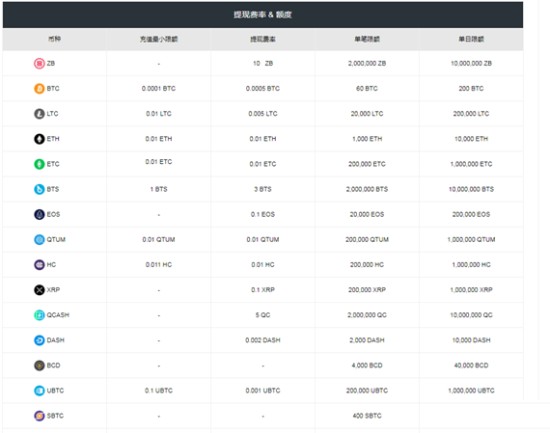Screen dimensions: 550x433
Task: Select the SBTC coin icon
Action: click(x=39, y=416)
